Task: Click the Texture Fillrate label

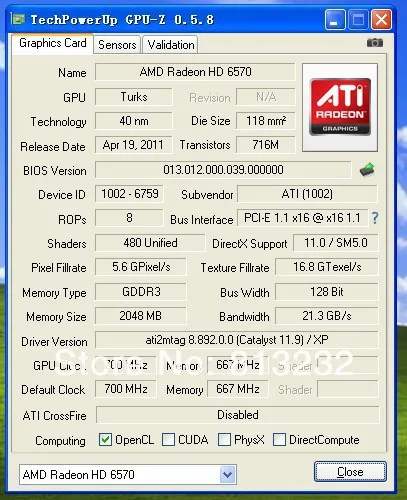Action: tap(235, 268)
